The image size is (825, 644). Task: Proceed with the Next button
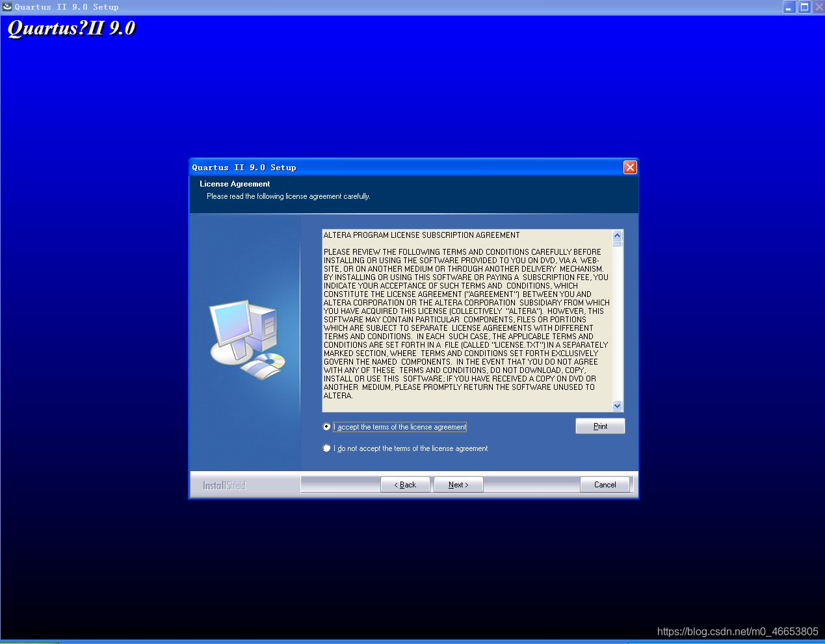tap(458, 485)
